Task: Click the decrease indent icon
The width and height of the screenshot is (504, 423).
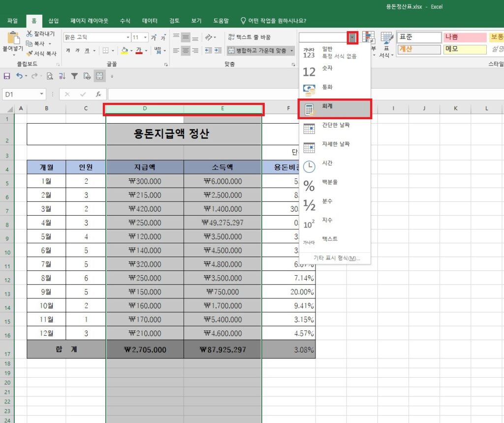Action: point(208,51)
